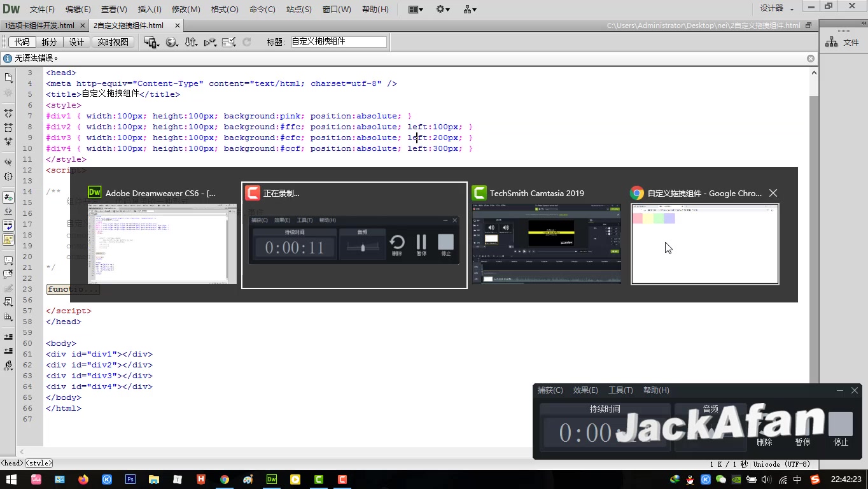The width and height of the screenshot is (868, 489).
Task: Select the <head> tag in tag selector
Action: pos(12,464)
